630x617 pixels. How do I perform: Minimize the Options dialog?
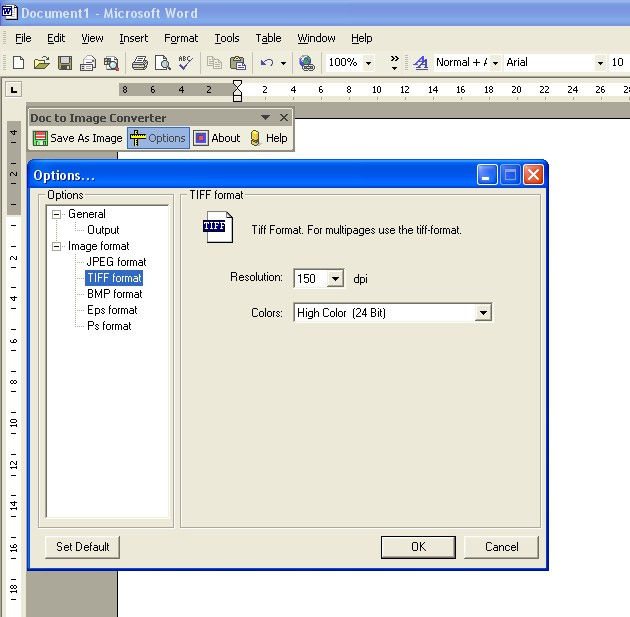click(x=487, y=175)
